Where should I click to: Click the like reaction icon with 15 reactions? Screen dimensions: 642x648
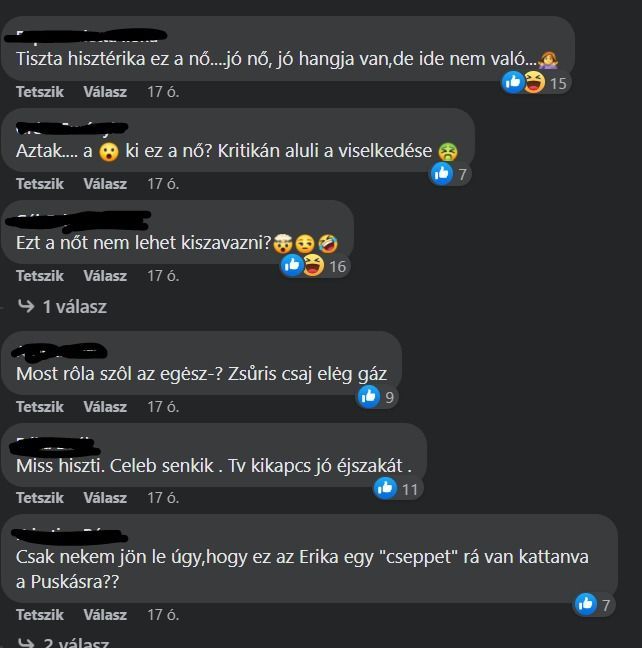coord(513,82)
